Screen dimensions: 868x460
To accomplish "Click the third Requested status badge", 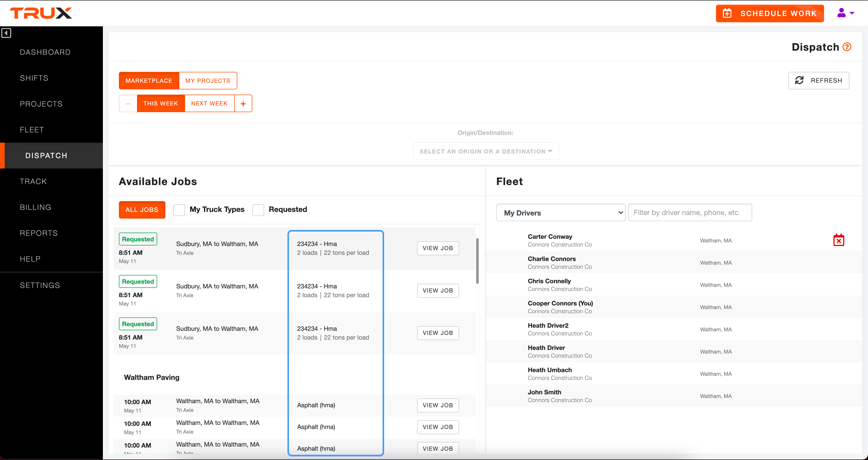I will [x=138, y=324].
